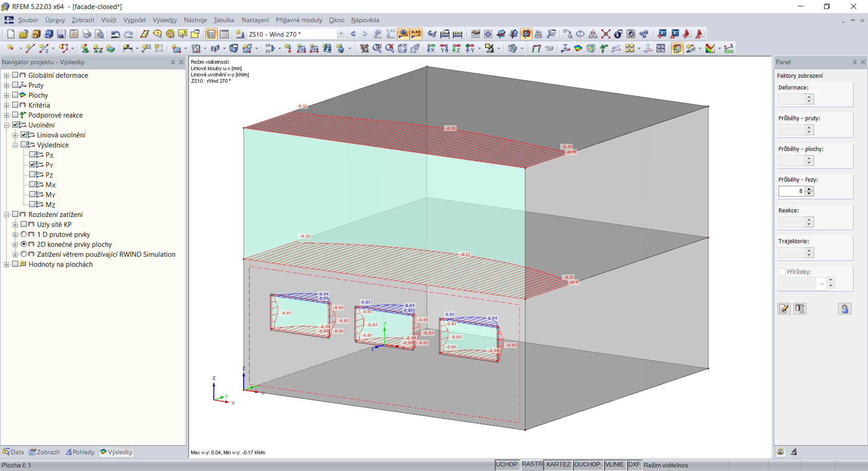Image resolution: width=868 pixels, height=471 pixels.
Task: Set view in Z direction
Action: [457, 48]
